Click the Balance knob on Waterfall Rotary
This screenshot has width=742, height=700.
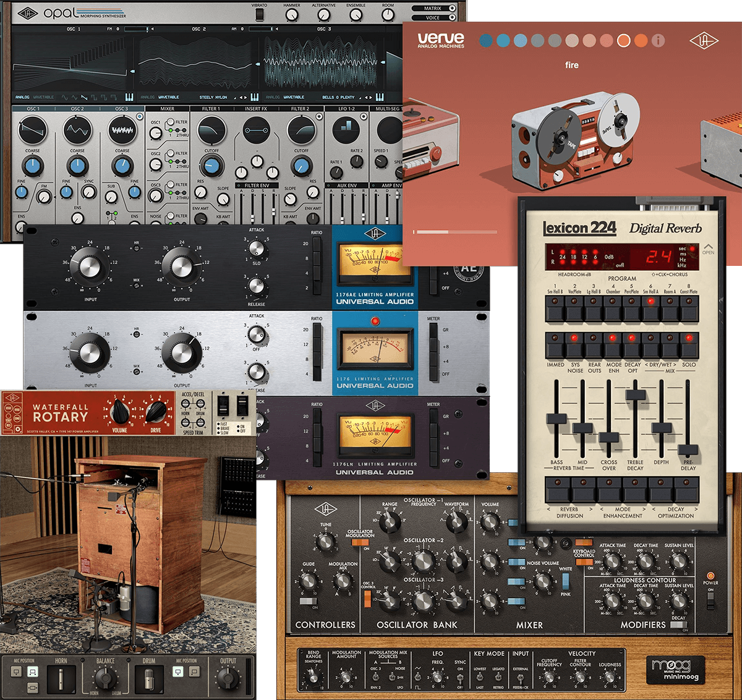[105, 678]
